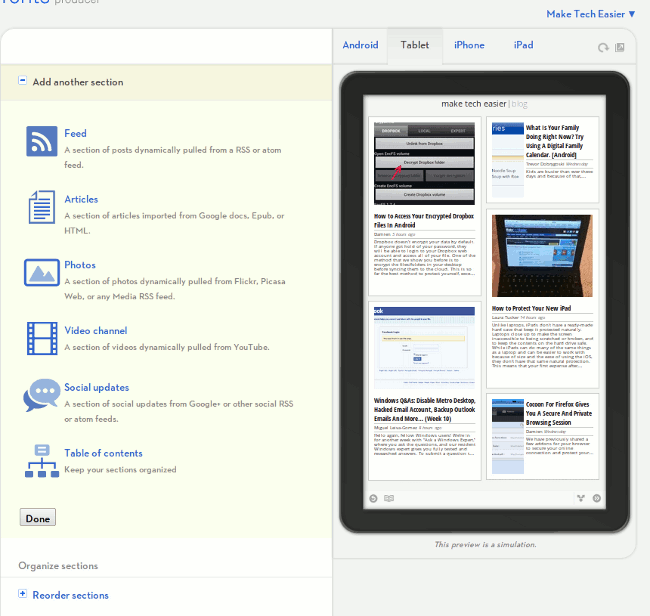
Task: Expand the Reorder sections panel
Action: pyautogui.click(x=22, y=594)
